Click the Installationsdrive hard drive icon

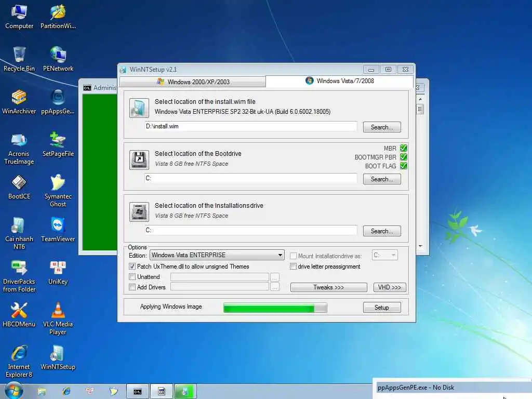pos(139,212)
